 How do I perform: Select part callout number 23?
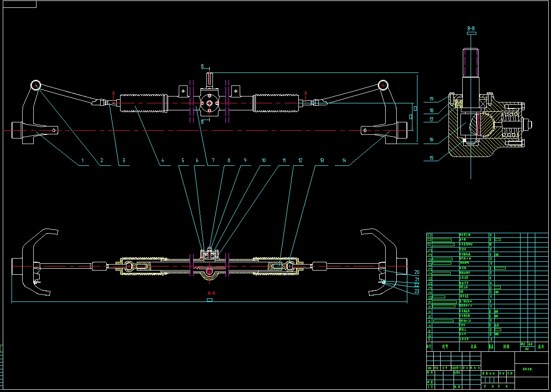[x=417, y=291]
